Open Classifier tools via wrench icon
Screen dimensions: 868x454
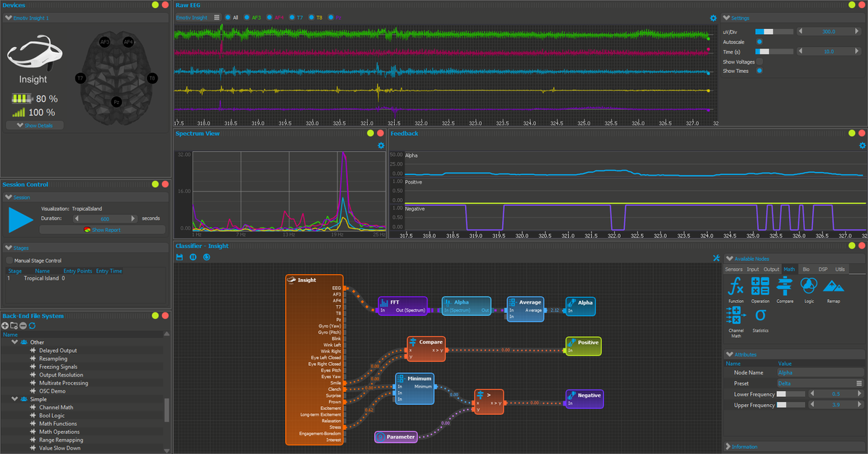(716, 258)
